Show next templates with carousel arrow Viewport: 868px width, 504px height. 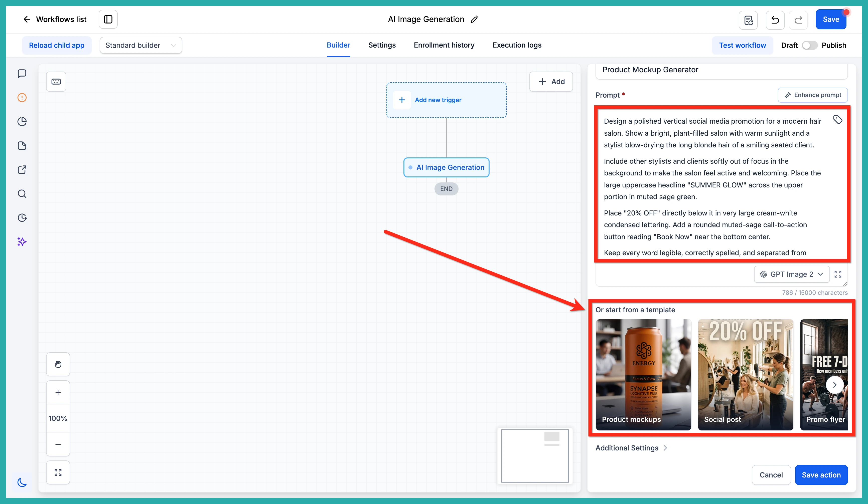tap(835, 385)
